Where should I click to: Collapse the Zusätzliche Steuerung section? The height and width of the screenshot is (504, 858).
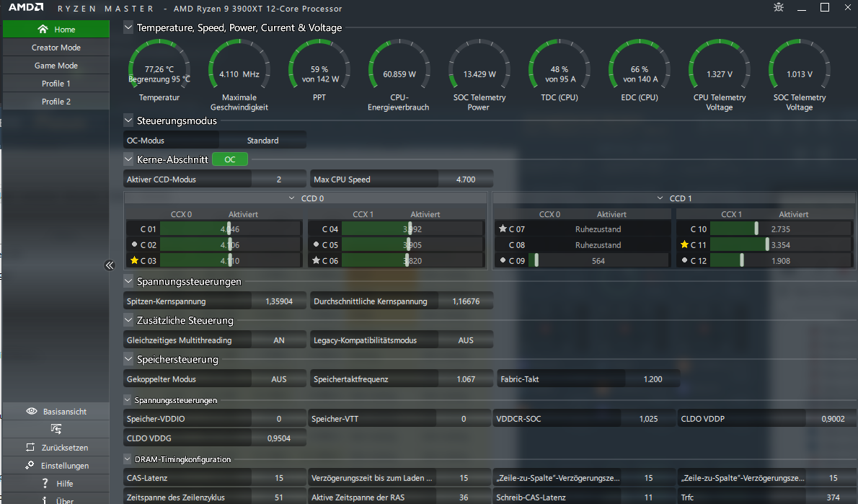coord(128,320)
